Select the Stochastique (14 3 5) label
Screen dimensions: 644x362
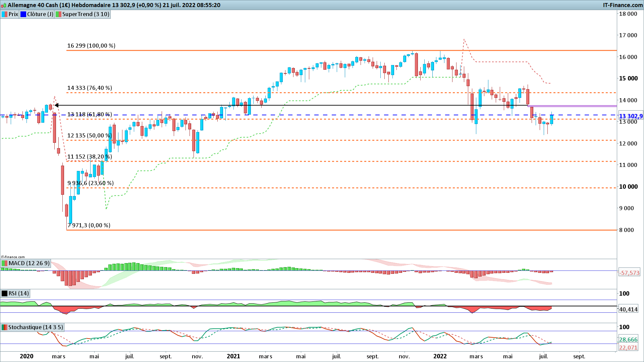point(35,327)
